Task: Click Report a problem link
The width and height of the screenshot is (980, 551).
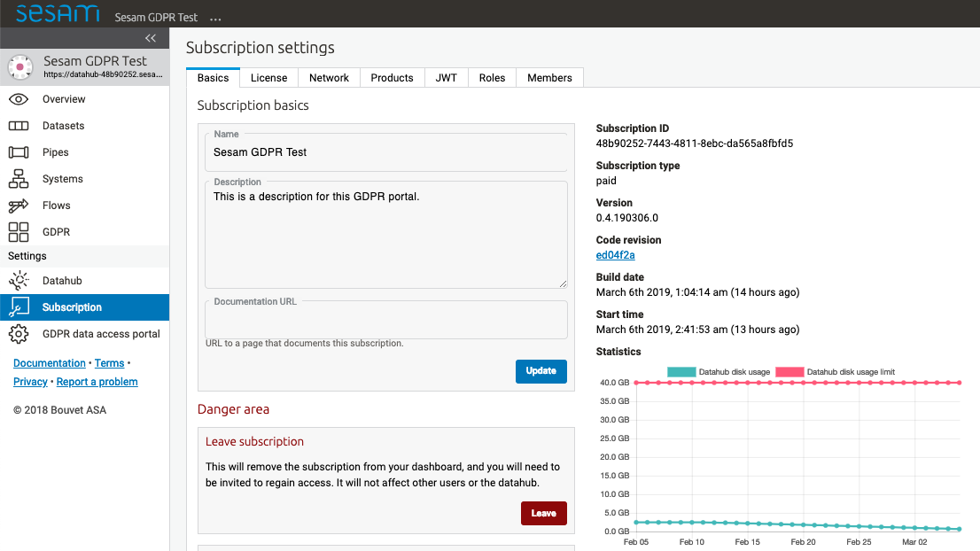Action: click(x=97, y=382)
